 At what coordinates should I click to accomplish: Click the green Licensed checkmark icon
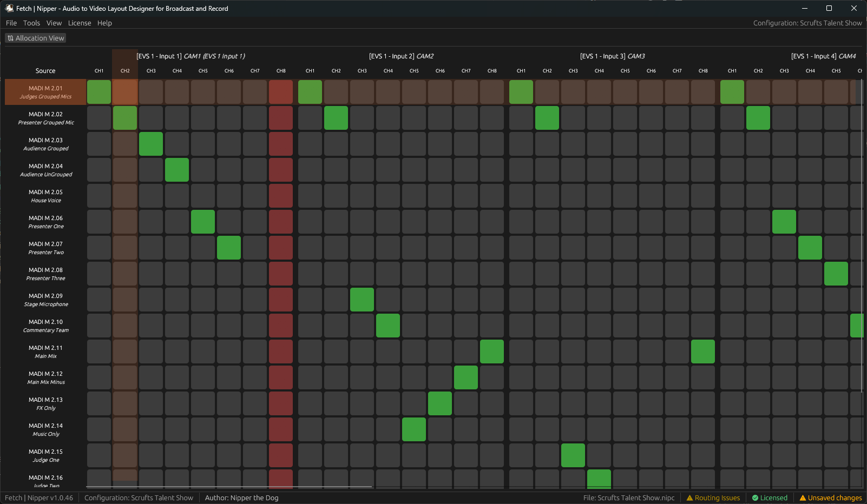click(754, 498)
